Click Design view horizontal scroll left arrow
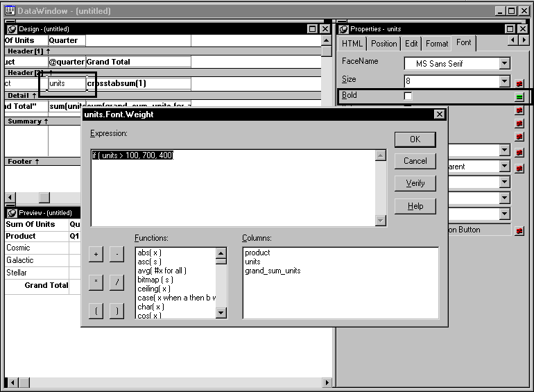This screenshot has width=534, height=392. (x=10, y=197)
